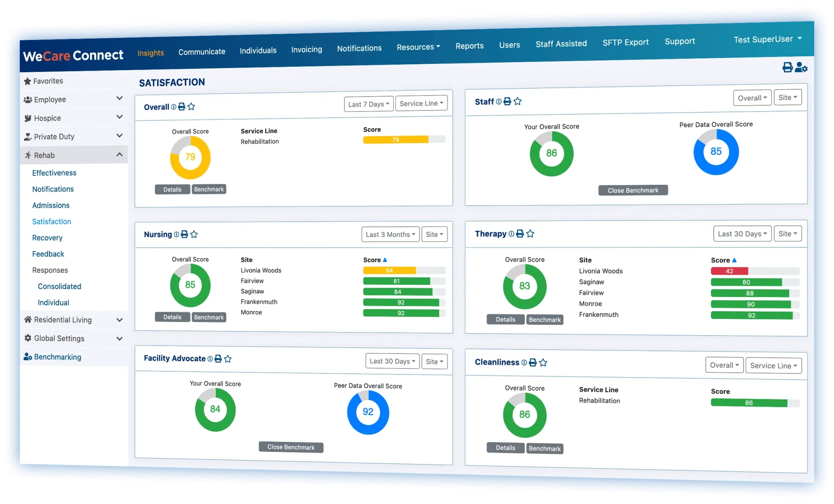Image resolution: width=834 pixels, height=504 pixels.
Task: Star the Cleanliness widget as favorite
Action: [x=543, y=362]
